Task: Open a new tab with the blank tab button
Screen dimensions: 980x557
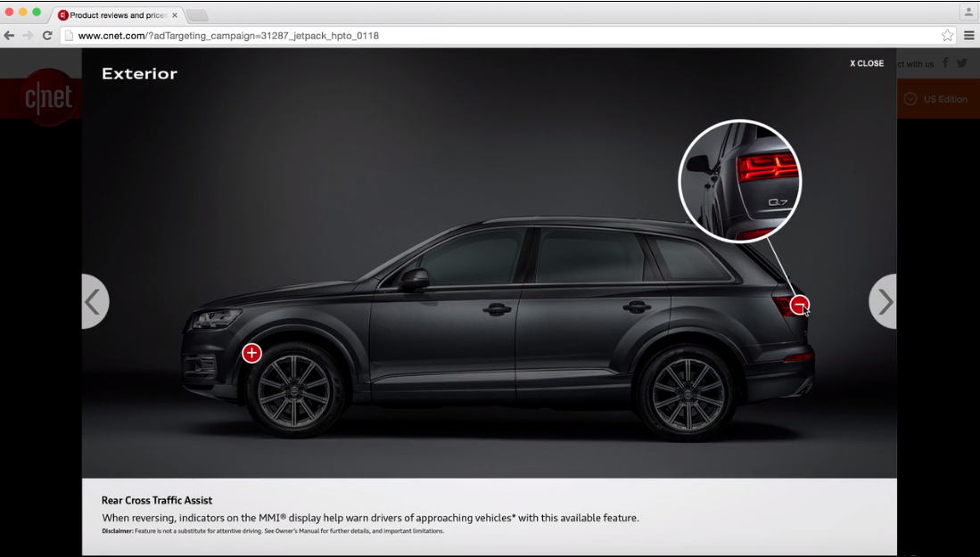Action: tap(197, 16)
